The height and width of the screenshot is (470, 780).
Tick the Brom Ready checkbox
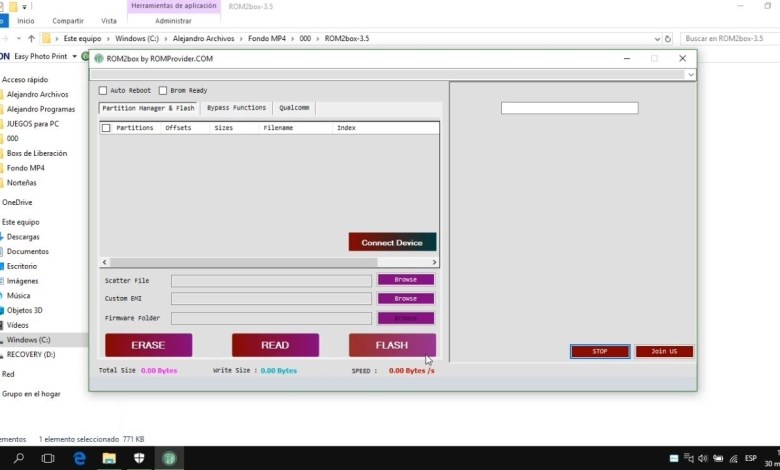pyautogui.click(x=163, y=91)
